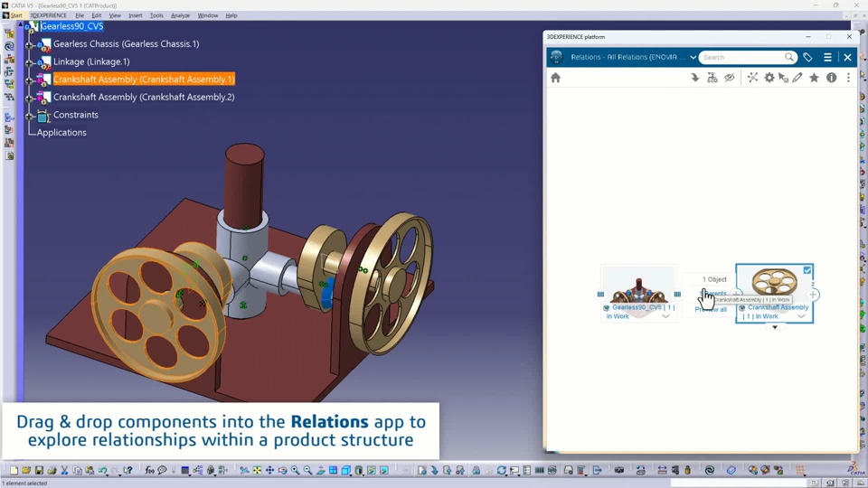Expand the Crankshaft Assembly card chevron
The image size is (868, 488).
(801, 316)
